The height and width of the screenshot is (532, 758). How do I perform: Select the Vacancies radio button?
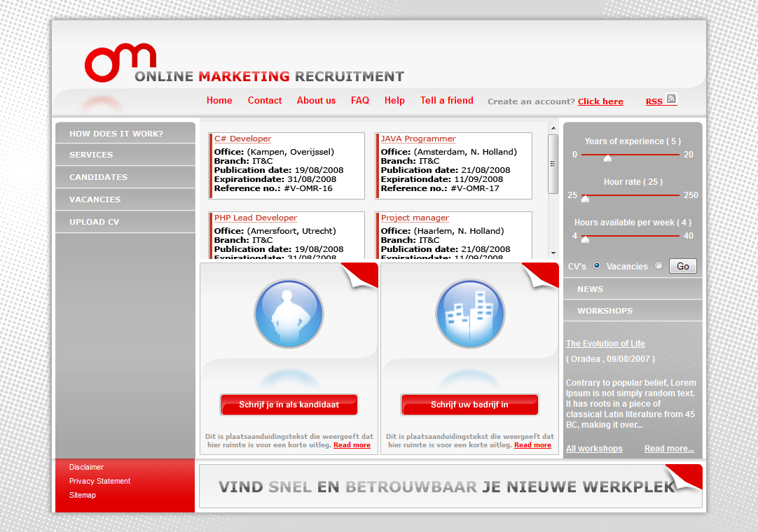[657, 266]
